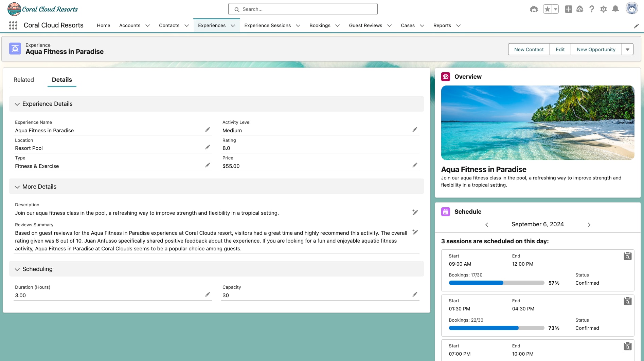
Task: Collapse the Scheduling section
Action: click(x=17, y=269)
